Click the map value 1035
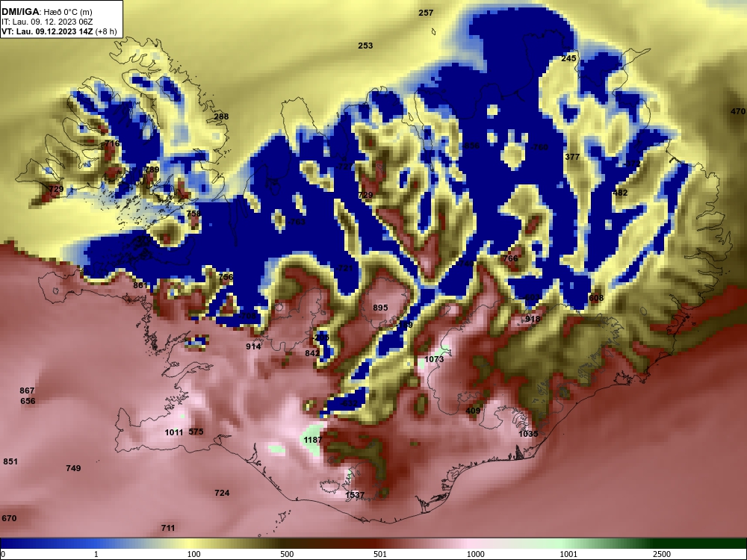This screenshot has height=560, width=747. pyautogui.click(x=528, y=434)
